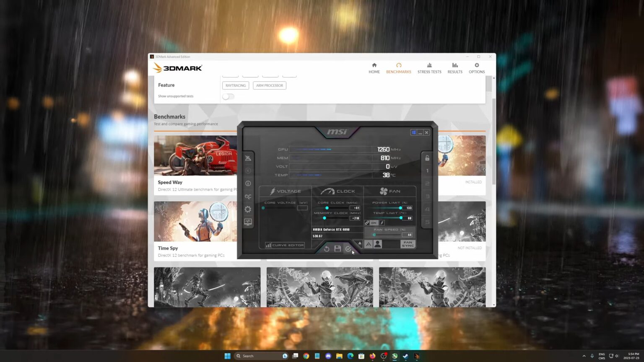Enable automatic fan control with the A button
644x362 pixels.
[368, 245]
